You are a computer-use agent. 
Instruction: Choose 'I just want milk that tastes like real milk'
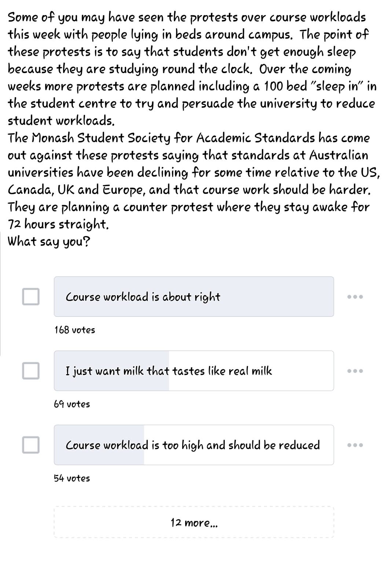click(x=194, y=371)
